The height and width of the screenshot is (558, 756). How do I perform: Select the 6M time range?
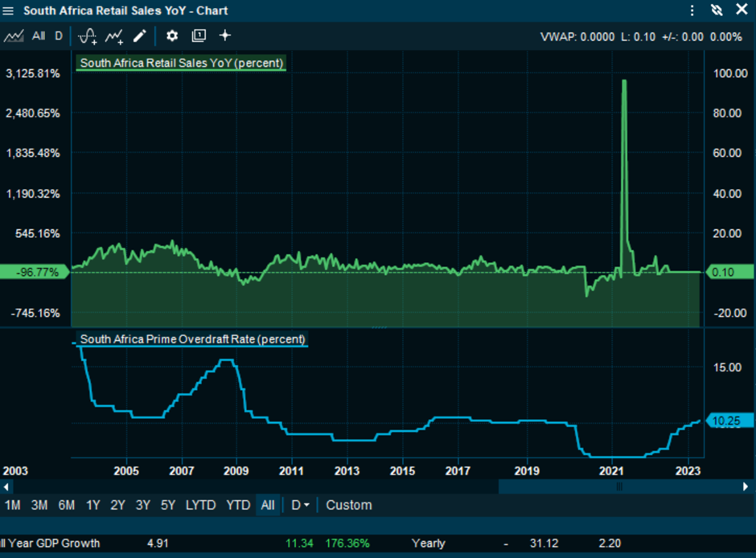point(67,505)
